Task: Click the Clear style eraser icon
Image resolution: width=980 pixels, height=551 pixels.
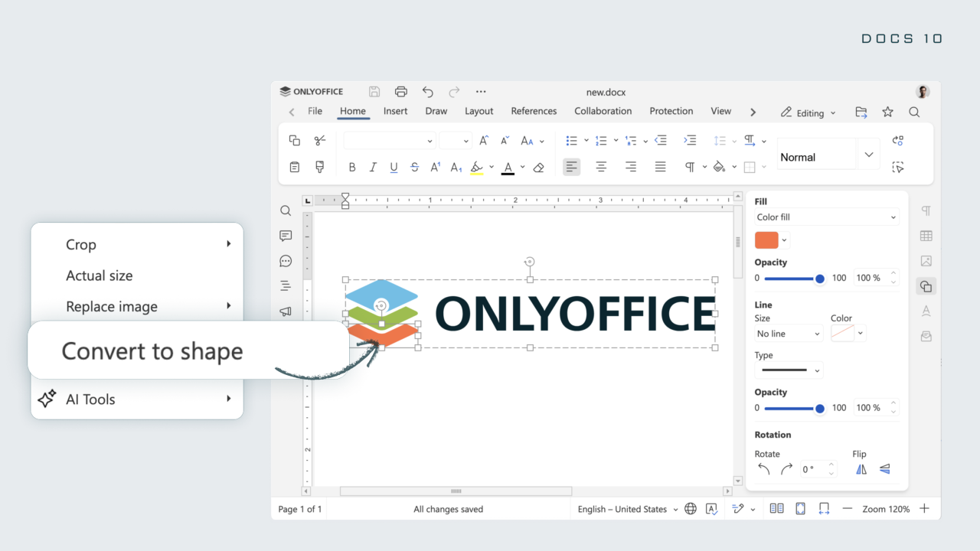Action: 538,167
